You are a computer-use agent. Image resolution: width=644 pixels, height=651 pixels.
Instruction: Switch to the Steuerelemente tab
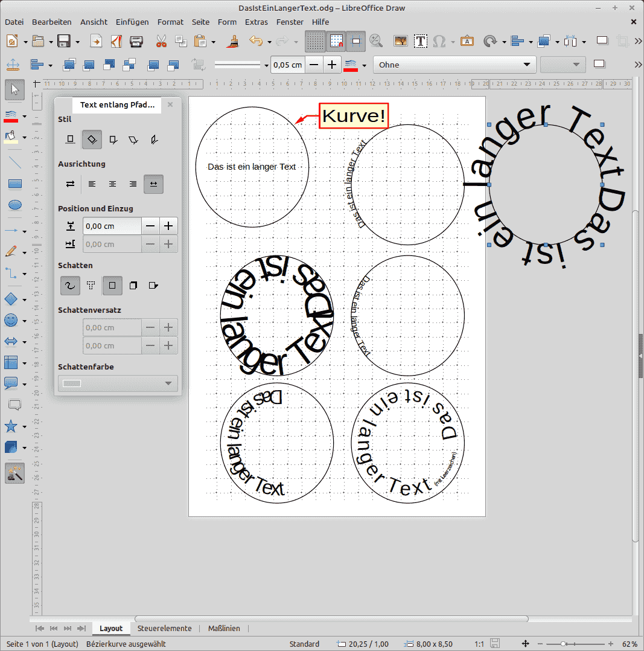(x=164, y=628)
